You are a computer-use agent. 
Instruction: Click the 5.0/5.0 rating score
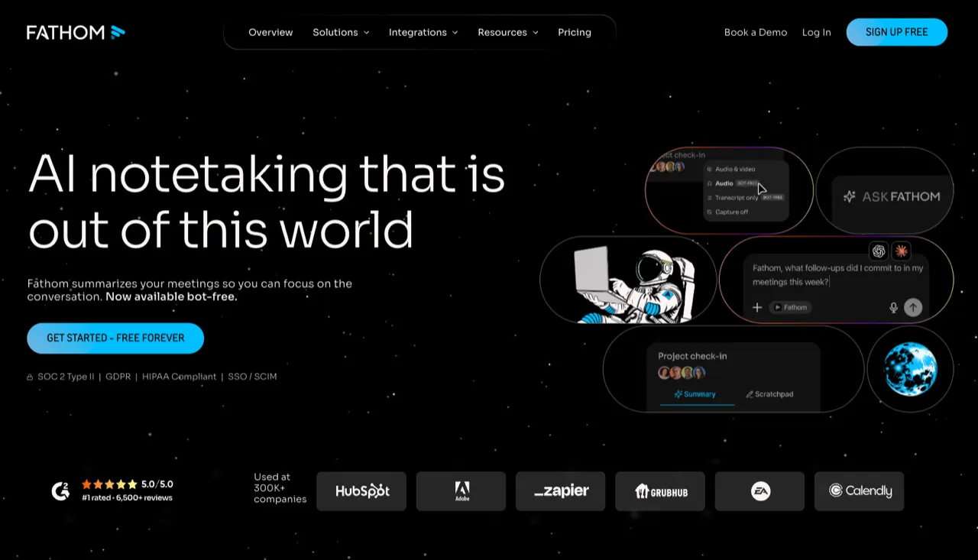point(157,484)
